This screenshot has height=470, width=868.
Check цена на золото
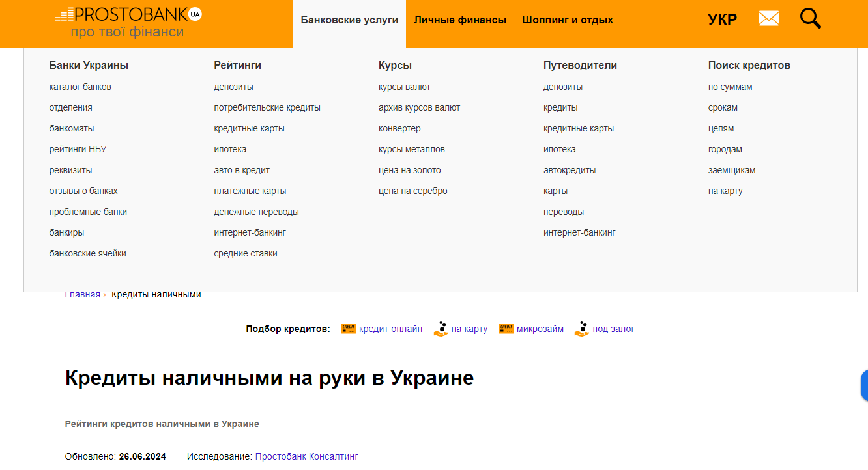410,170
